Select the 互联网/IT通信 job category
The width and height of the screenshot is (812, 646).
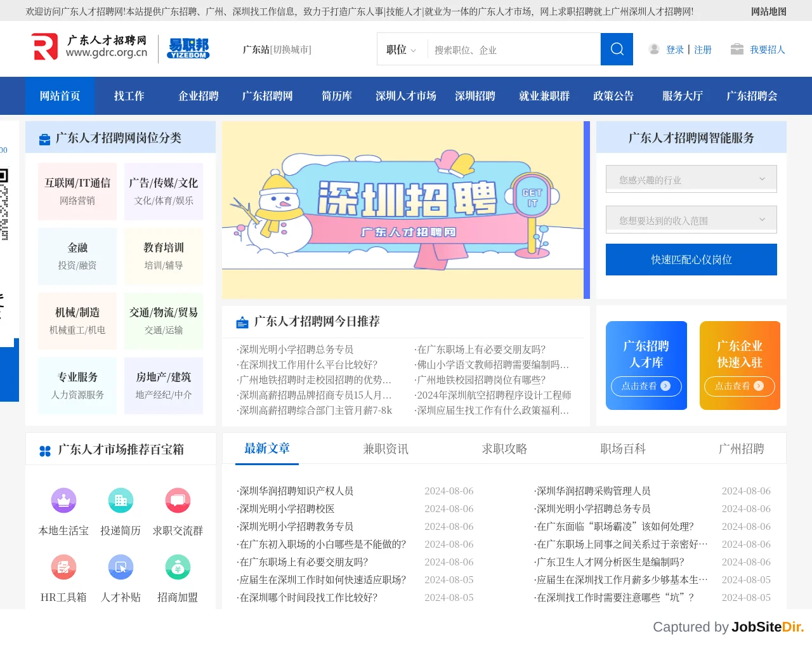tap(77, 192)
